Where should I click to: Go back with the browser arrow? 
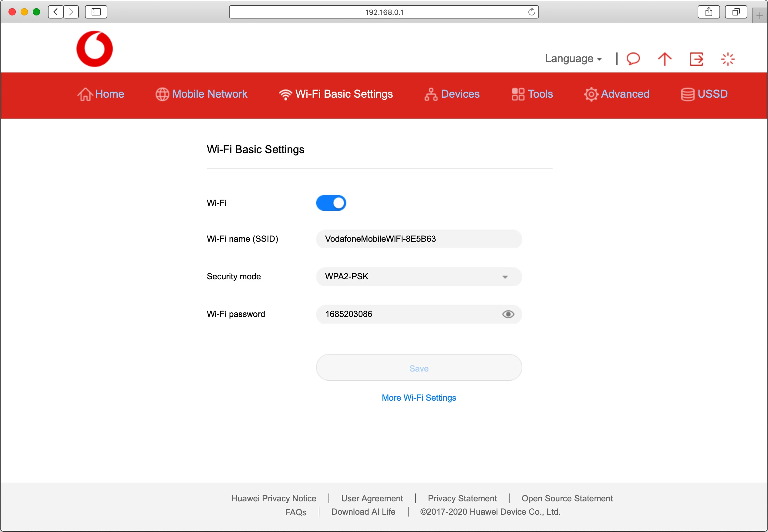click(x=56, y=12)
